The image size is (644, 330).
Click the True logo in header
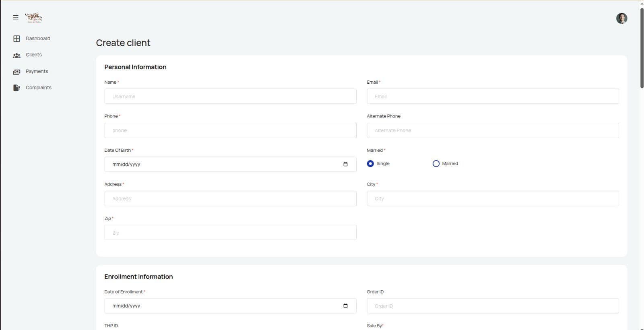34,17
